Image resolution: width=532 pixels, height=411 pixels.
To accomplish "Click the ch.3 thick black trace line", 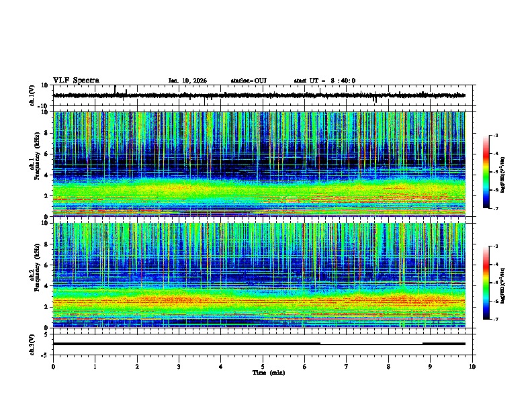I will pos(187,344).
